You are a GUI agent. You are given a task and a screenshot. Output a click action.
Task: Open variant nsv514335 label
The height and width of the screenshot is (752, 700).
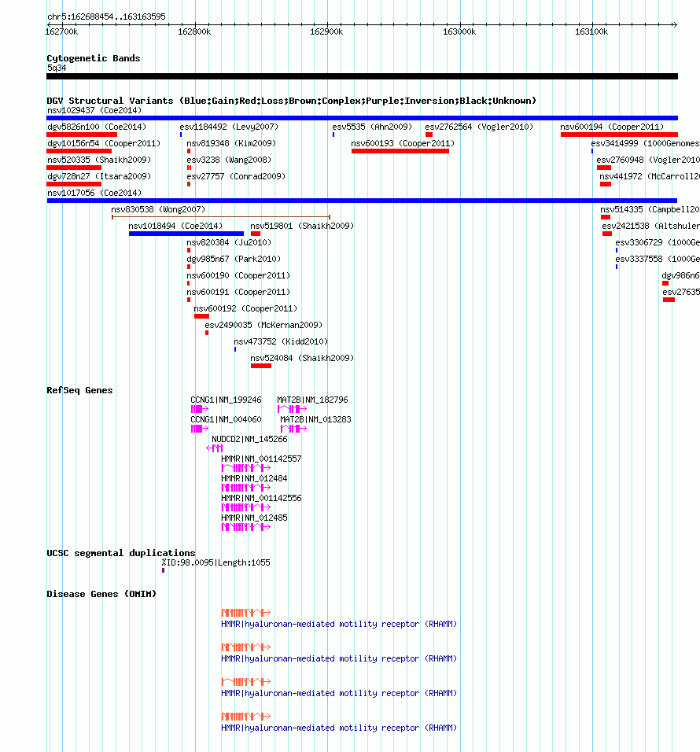(650, 209)
